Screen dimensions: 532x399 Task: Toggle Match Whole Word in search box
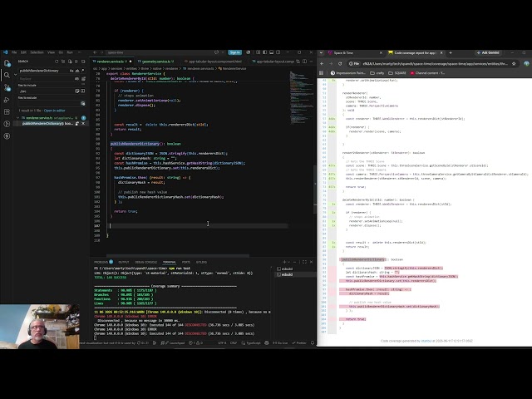click(x=77, y=71)
